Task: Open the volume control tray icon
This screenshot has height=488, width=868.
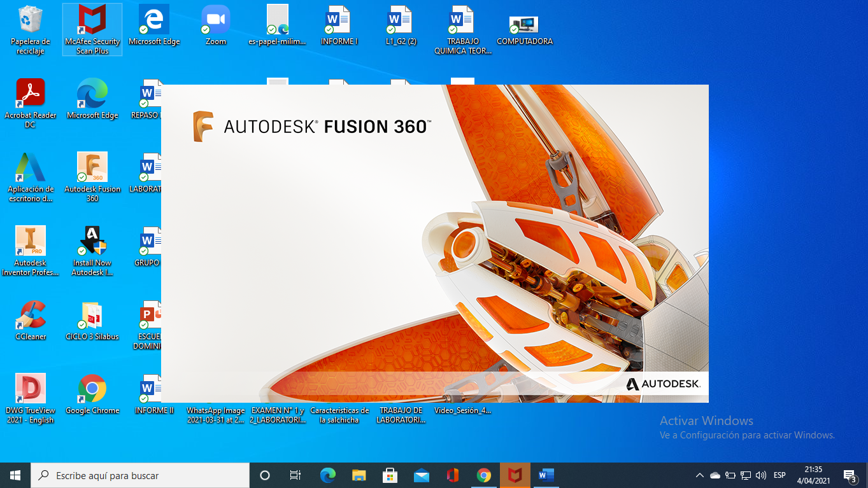Action: click(761, 475)
